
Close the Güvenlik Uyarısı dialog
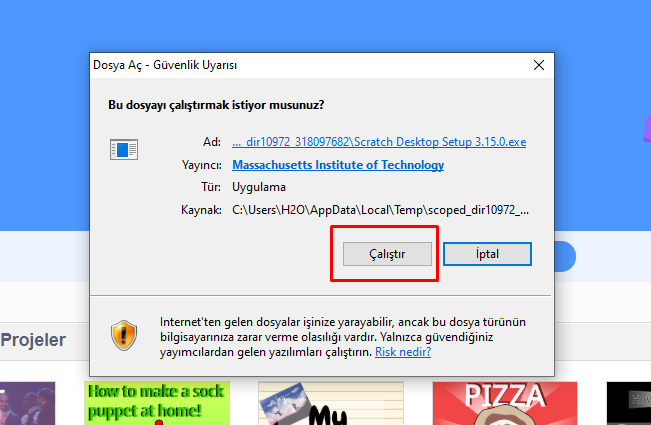coord(539,65)
